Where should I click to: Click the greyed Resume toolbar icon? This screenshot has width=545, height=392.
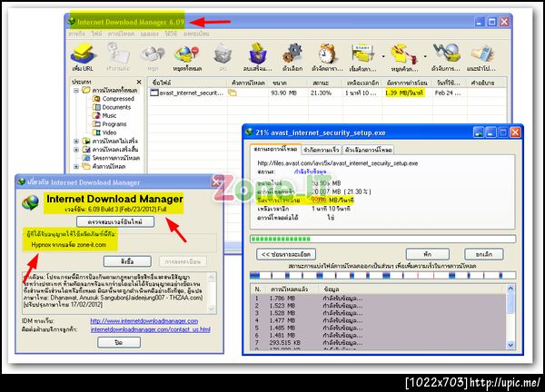tap(118, 54)
